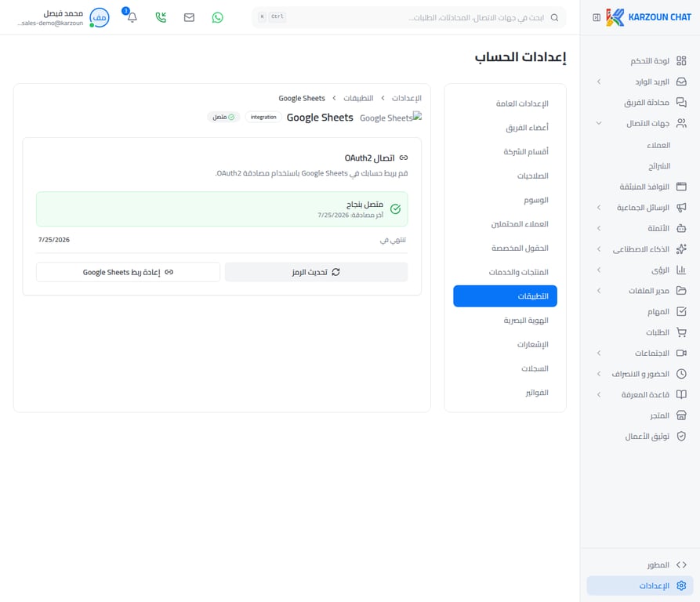Open المهام checkbox icon
Image resolution: width=700 pixels, height=602 pixels.
click(x=681, y=311)
